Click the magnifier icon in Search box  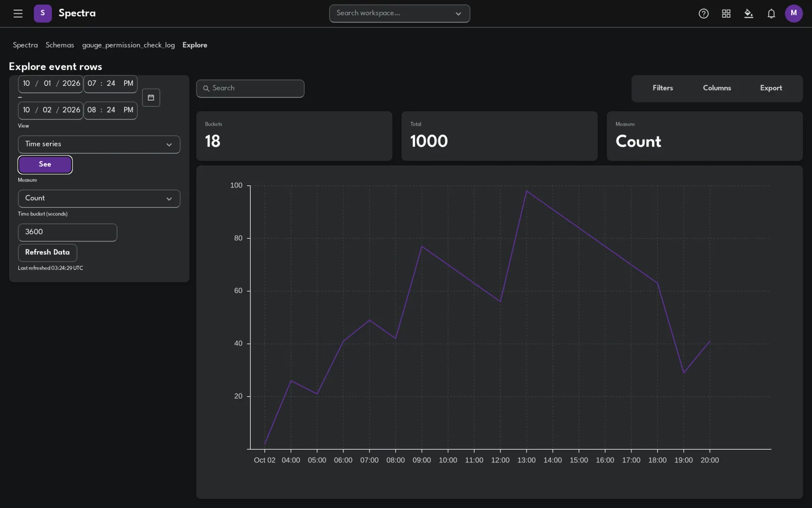pos(206,88)
